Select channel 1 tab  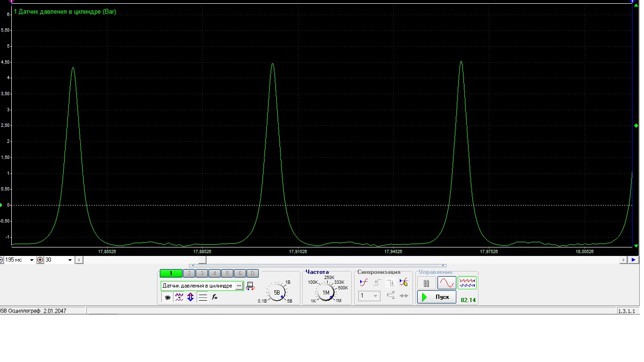(171, 273)
